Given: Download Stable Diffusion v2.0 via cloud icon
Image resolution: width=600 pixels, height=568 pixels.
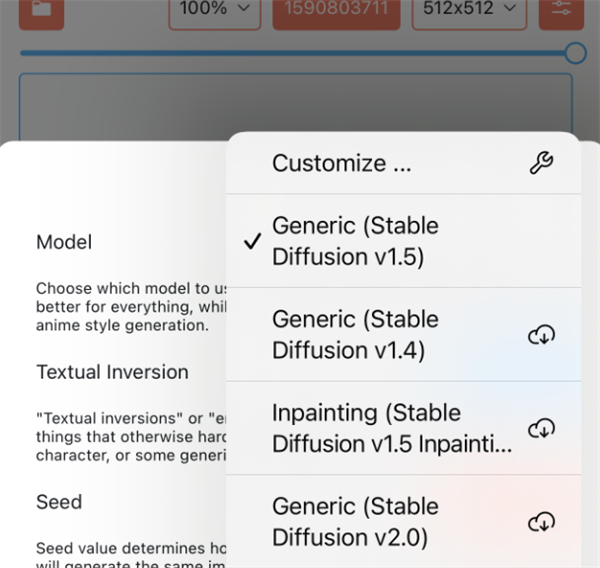Looking at the screenshot, I should point(541,522).
